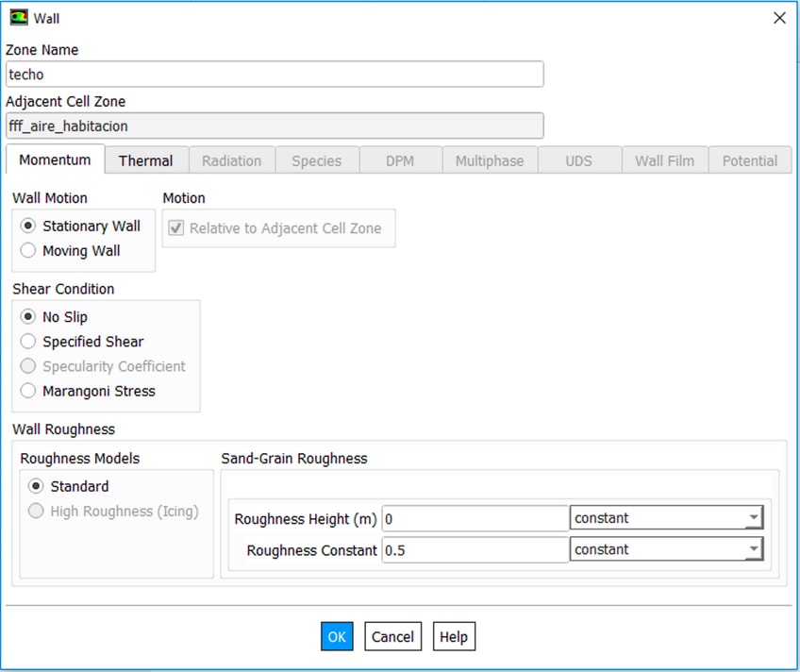Click the Roughness Constant 0.5 field
This screenshot has height=672, width=800.
pos(475,549)
